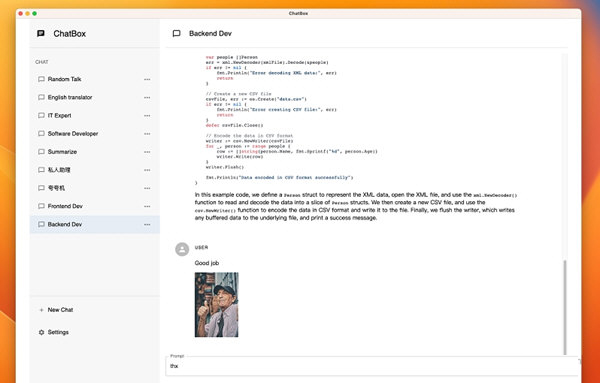Click the chat icon next to 私人助理
This screenshot has height=383, width=600.
click(x=41, y=170)
